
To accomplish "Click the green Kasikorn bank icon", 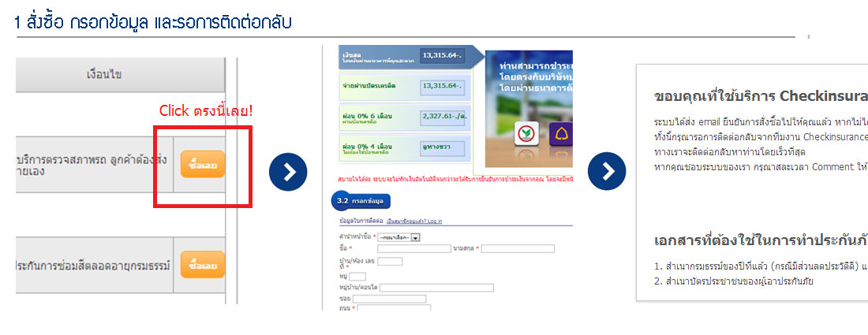I will [x=526, y=134].
